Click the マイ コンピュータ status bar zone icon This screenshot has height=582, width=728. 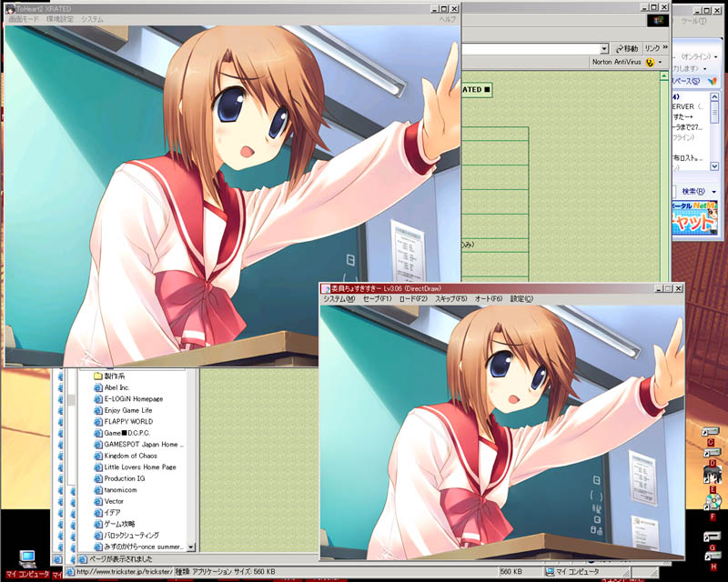click(550, 572)
